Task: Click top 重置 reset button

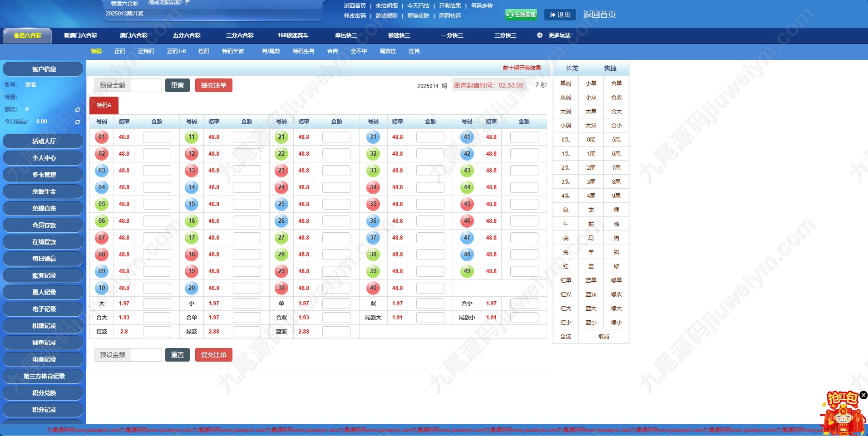Action: coord(178,85)
